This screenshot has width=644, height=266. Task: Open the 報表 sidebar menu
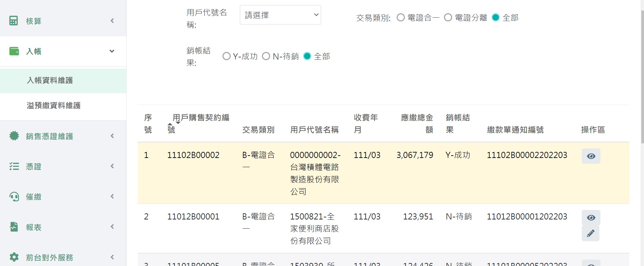pyautogui.click(x=63, y=227)
